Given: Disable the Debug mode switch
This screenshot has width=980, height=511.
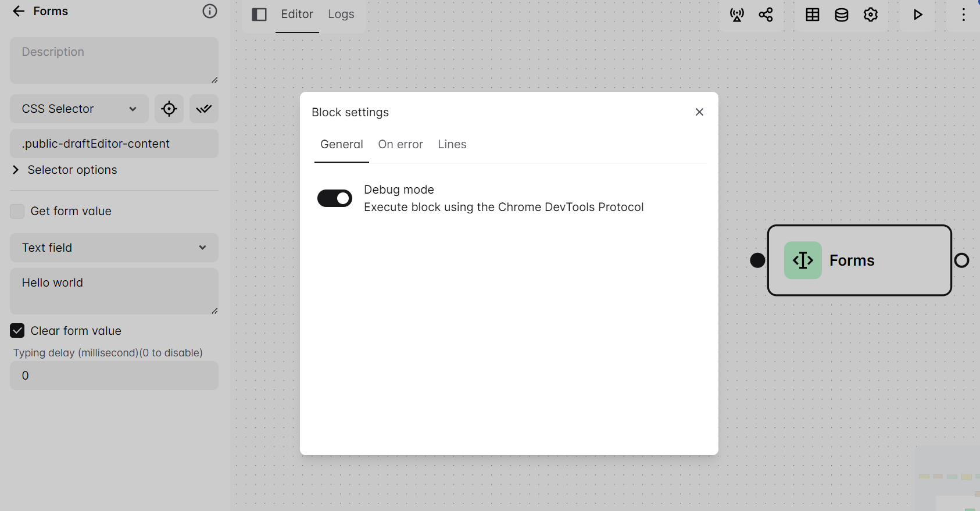Looking at the screenshot, I should click(x=335, y=198).
